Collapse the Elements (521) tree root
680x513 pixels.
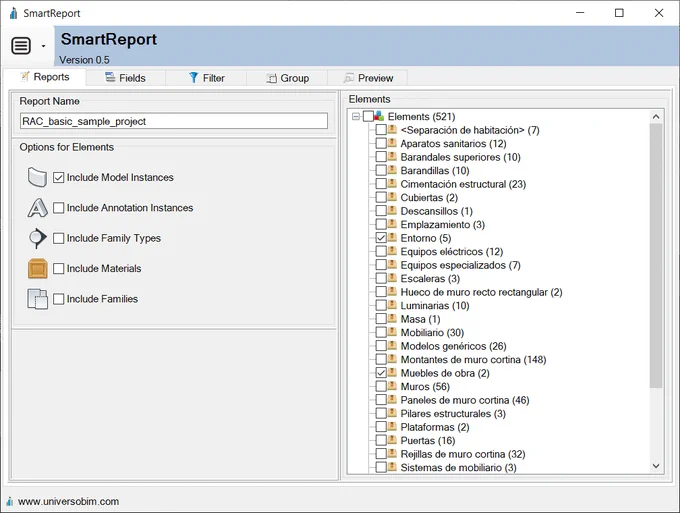point(356,117)
